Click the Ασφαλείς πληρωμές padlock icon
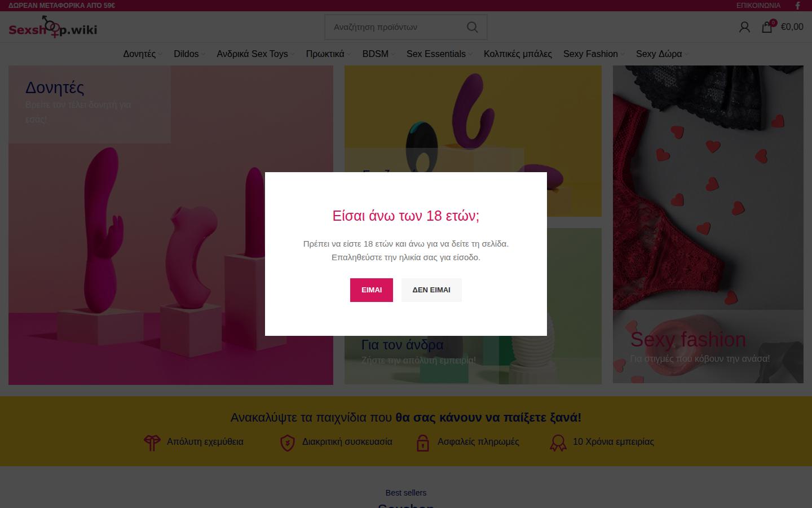812x508 pixels. coord(423,443)
